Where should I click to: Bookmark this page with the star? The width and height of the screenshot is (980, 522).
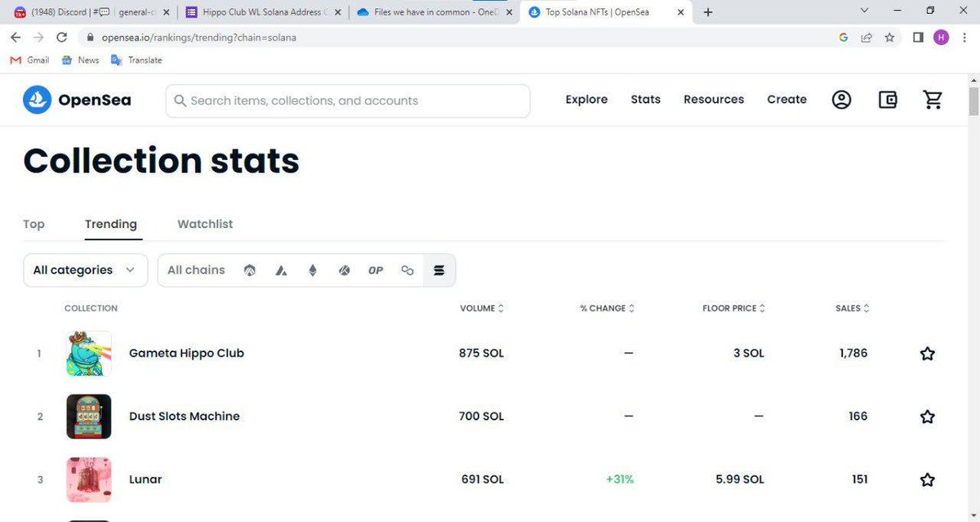tap(889, 38)
